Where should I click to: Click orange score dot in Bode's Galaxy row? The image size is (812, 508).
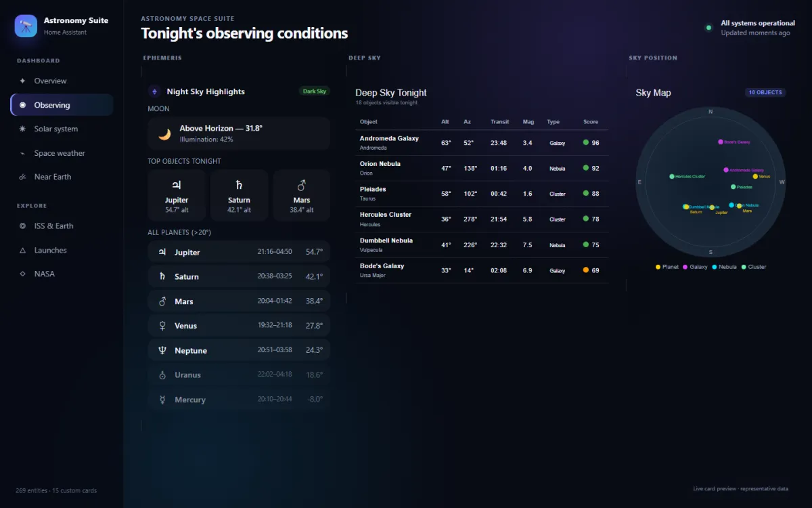pyautogui.click(x=586, y=270)
